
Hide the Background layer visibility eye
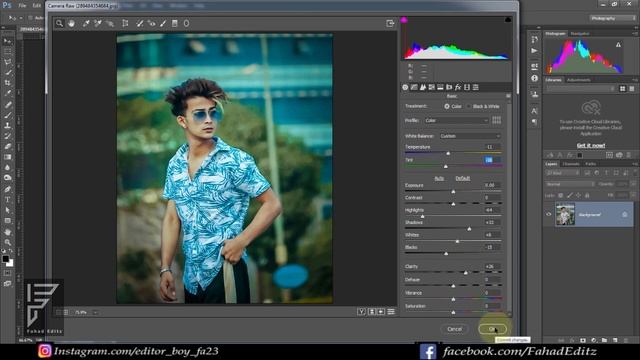coord(549,214)
